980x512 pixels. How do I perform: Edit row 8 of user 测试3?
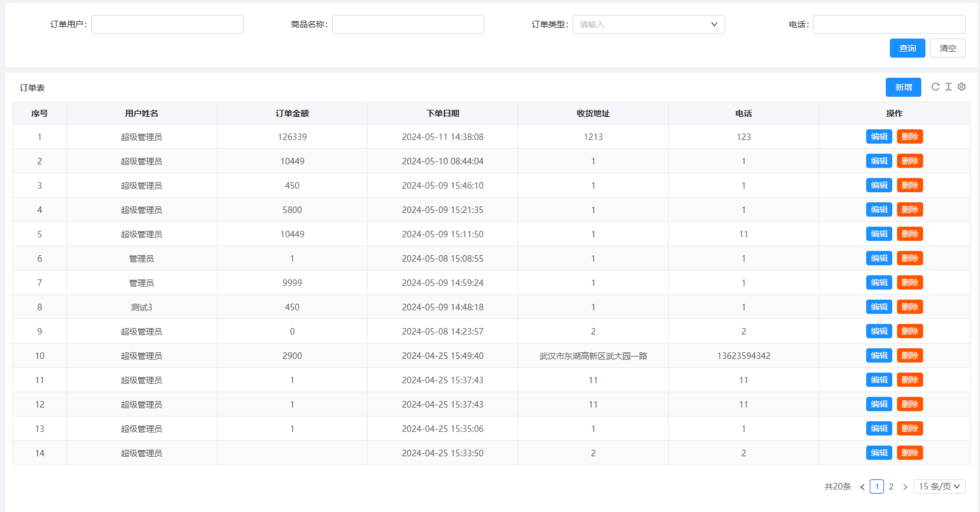pos(879,307)
